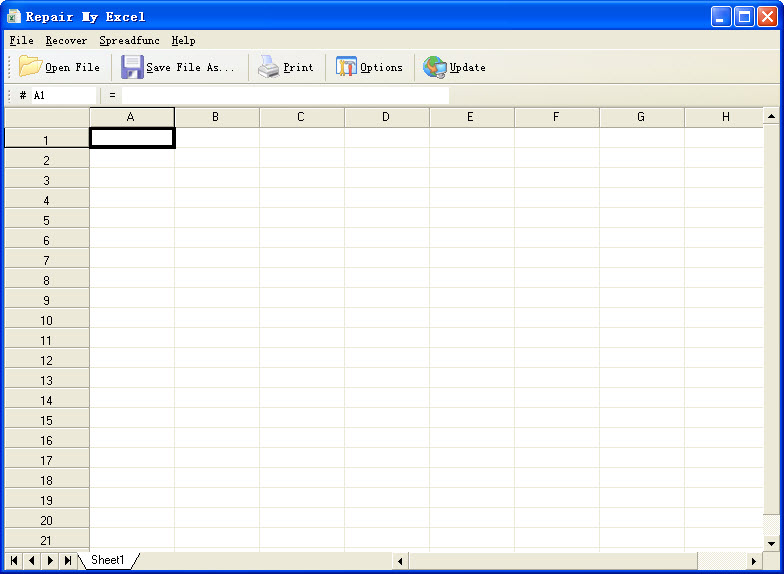
Task: Select row 1 header
Action: [x=47, y=138]
